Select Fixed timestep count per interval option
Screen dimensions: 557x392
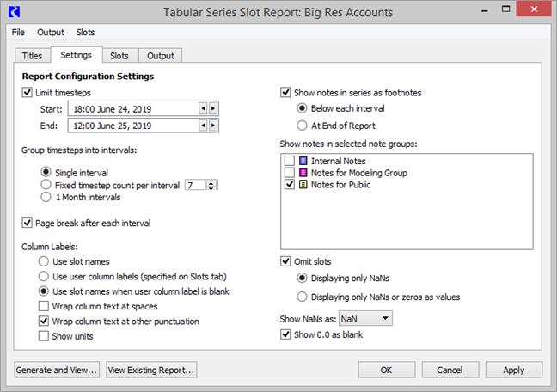tap(47, 184)
